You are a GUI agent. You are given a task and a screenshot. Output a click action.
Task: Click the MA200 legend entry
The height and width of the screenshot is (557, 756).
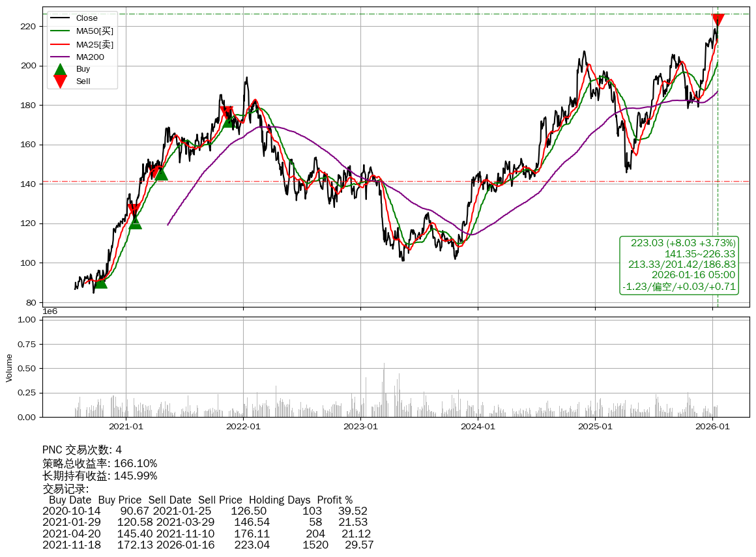click(x=90, y=57)
